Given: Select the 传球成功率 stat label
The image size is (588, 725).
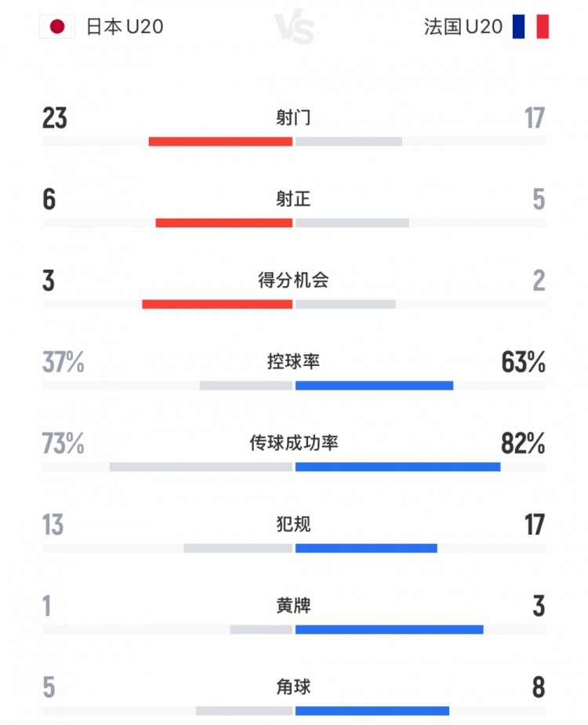Looking at the screenshot, I should (x=294, y=443).
